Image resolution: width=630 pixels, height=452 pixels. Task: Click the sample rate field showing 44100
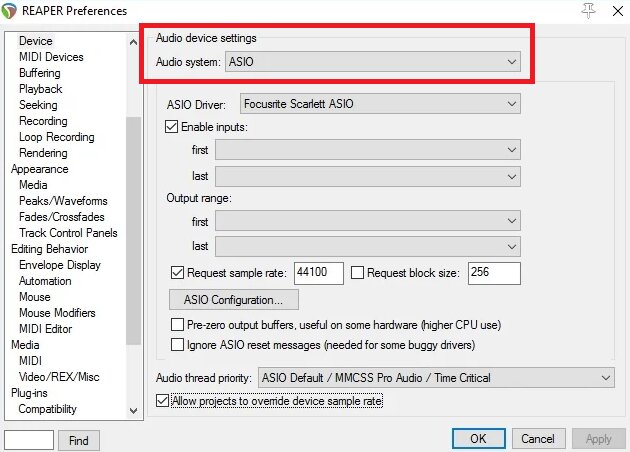point(319,273)
